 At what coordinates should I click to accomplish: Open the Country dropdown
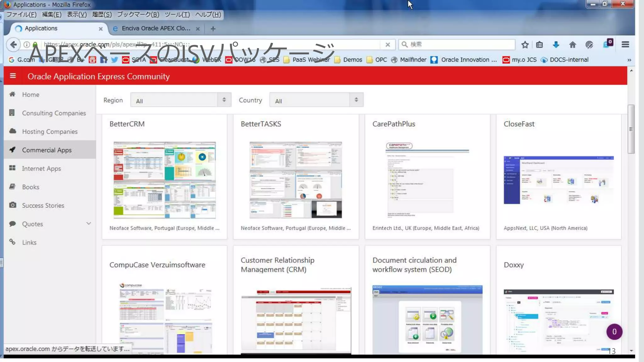[x=316, y=100]
